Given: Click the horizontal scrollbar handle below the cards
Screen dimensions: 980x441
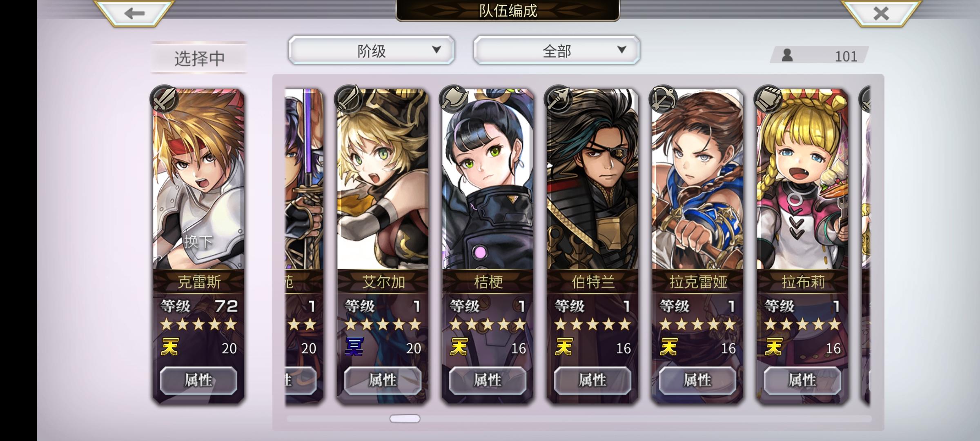Looking at the screenshot, I should (405, 419).
